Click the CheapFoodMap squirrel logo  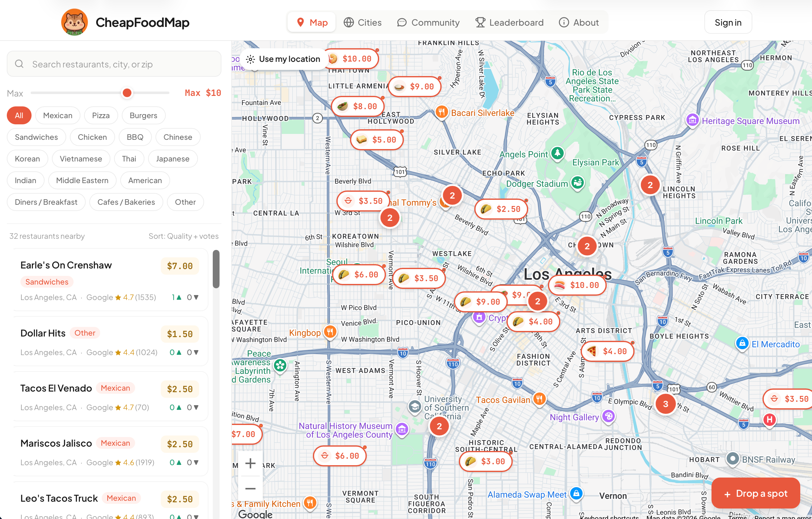tap(74, 22)
